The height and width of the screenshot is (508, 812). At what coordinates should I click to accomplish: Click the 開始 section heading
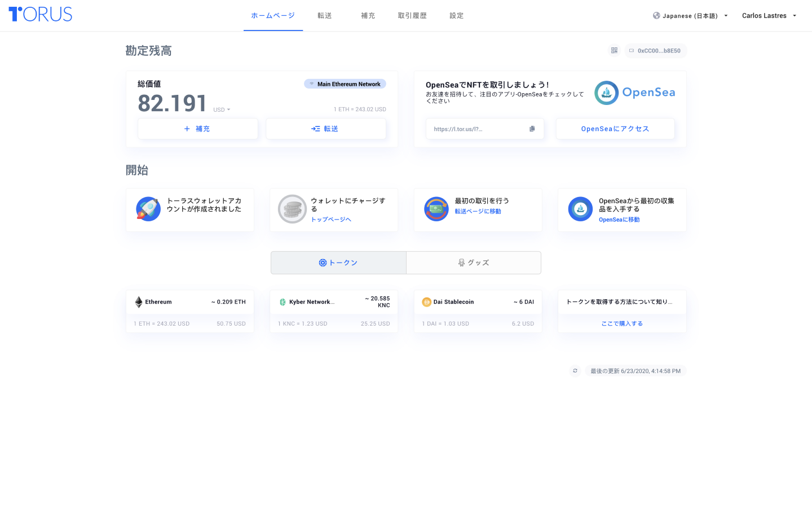[137, 170]
